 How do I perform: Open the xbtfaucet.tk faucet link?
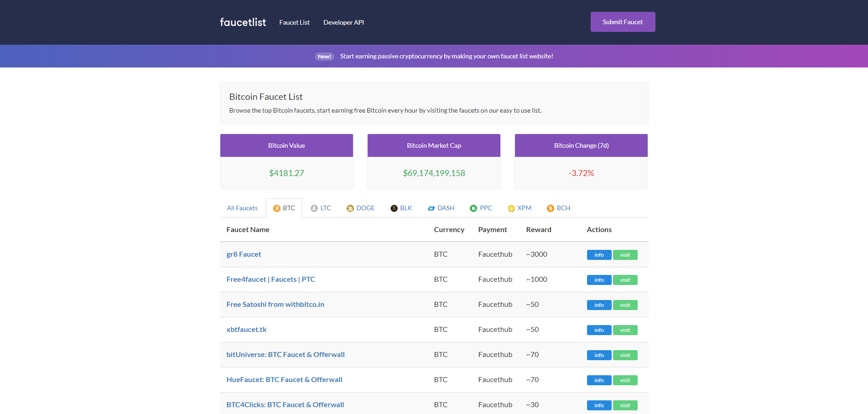(x=246, y=329)
